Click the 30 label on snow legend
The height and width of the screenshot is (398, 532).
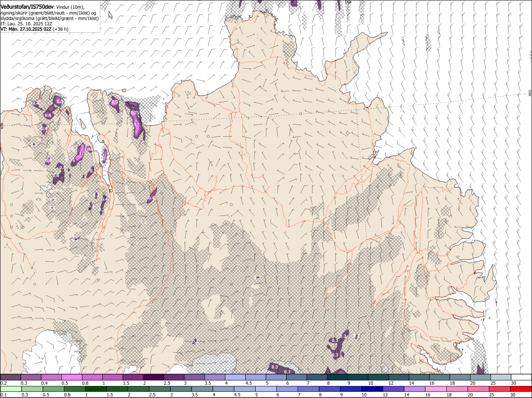(x=514, y=383)
